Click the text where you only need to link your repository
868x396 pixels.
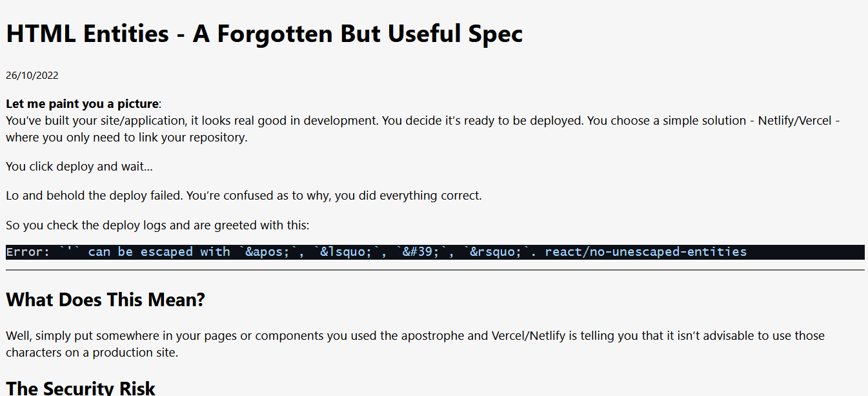coord(126,138)
